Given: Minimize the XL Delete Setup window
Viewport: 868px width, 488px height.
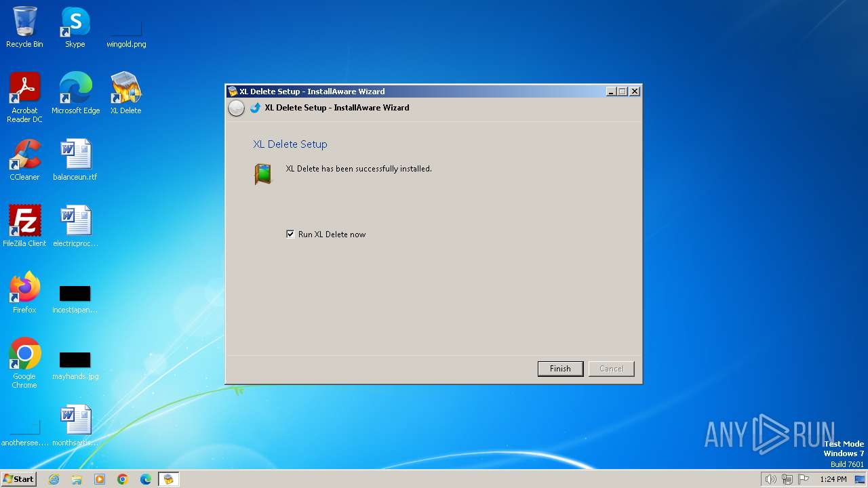Looking at the screenshot, I should pos(610,91).
